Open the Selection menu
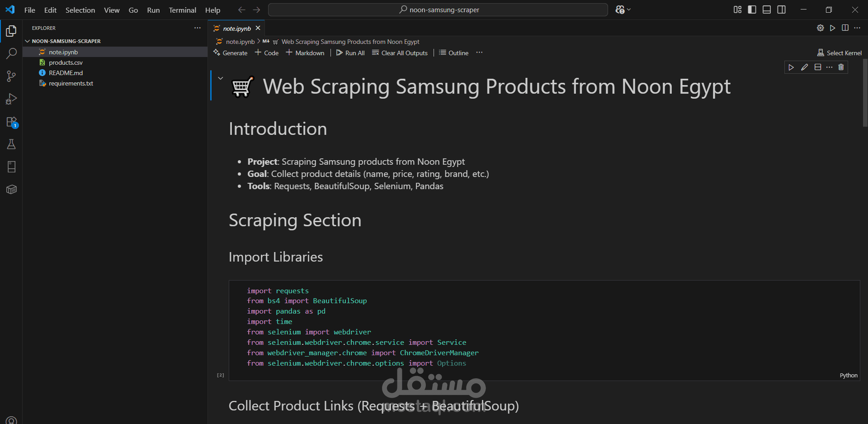Screen dimensions: 868x424 [80, 10]
